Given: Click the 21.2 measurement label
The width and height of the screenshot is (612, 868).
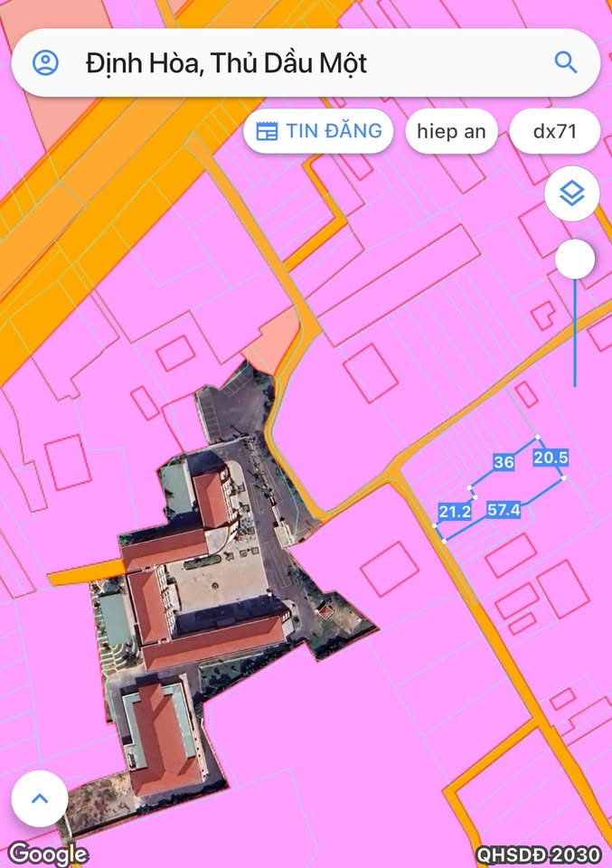Looking at the screenshot, I should pyautogui.click(x=455, y=512).
